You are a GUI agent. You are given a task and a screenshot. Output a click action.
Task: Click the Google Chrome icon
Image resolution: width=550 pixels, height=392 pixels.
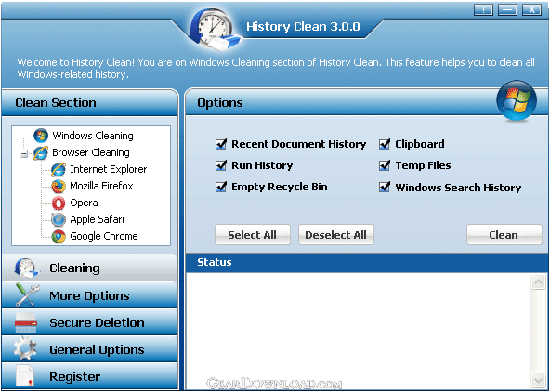click(x=59, y=237)
